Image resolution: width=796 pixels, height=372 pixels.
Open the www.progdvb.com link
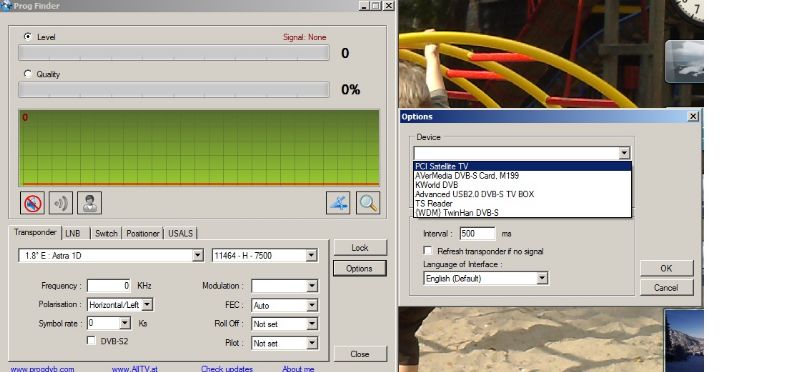click(42, 369)
